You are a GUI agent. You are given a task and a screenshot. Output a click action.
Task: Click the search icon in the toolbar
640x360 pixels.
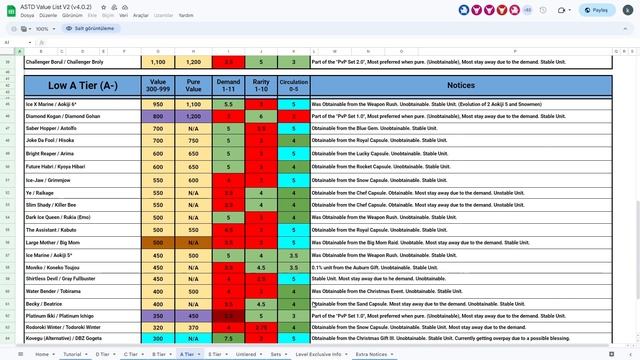click(x=14, y=29)
